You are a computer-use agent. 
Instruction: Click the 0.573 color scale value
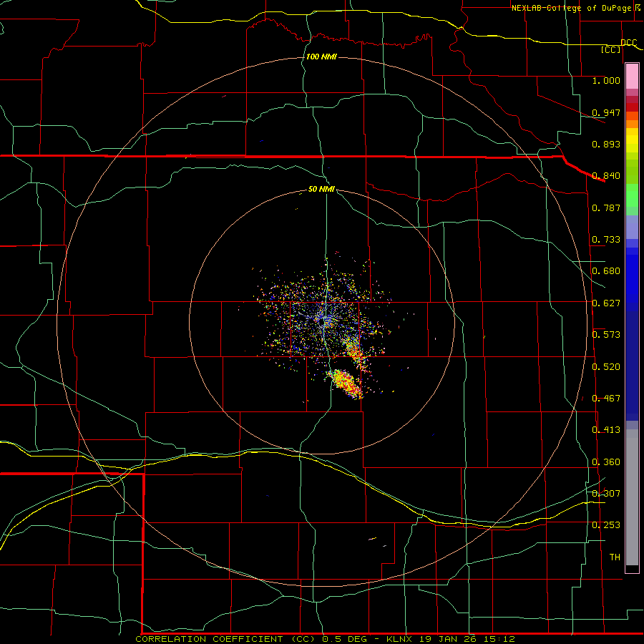pyautogui.click(x=606, y=334)
